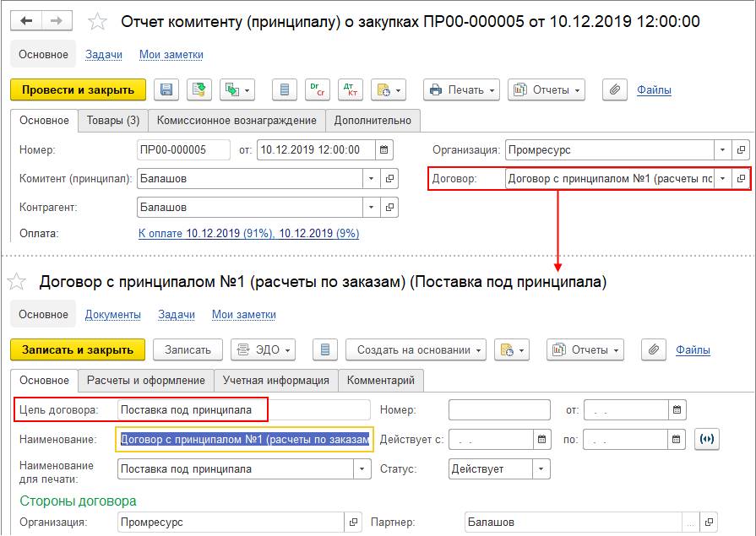The height and width of the screenshot is (536, 756).
Task: Click the contract Номер input field
Action: tap(499, 410)
